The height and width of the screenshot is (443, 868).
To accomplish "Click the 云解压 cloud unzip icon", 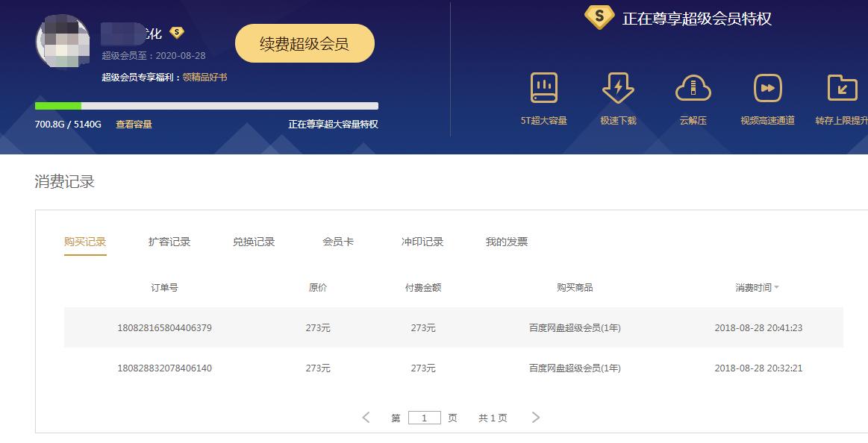I will point(693,88).
